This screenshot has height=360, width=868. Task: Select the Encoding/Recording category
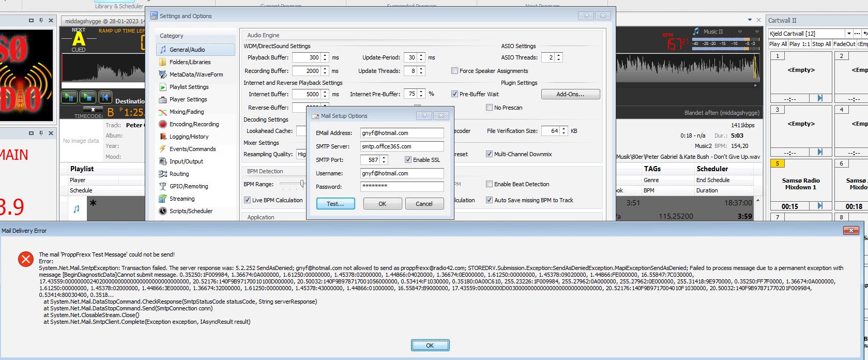194,124
